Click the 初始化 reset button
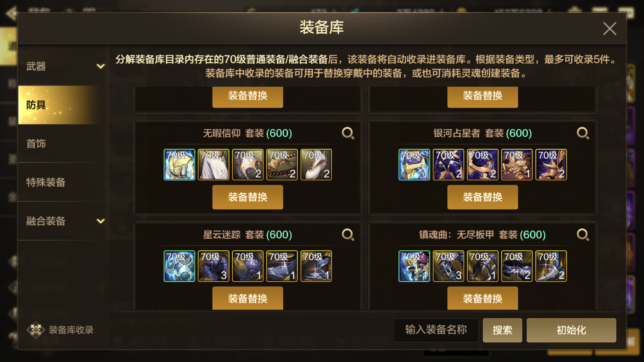The image size is (644, 362). (571, 330)
